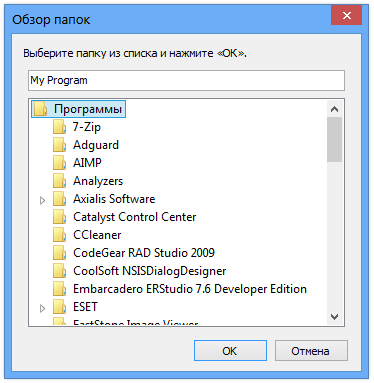Select CodeGear RAD Studio 2009 entry

click(144, 253)
